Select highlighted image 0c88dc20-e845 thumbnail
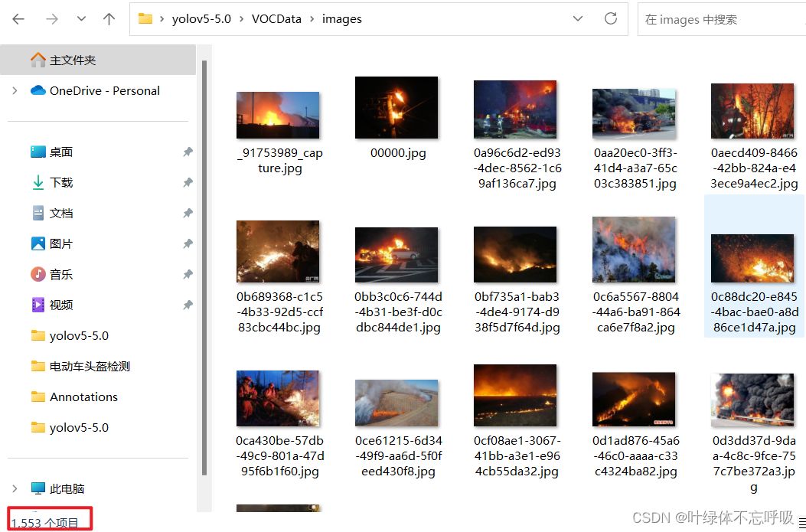The image size is (806, 532). tap(752, 258)
